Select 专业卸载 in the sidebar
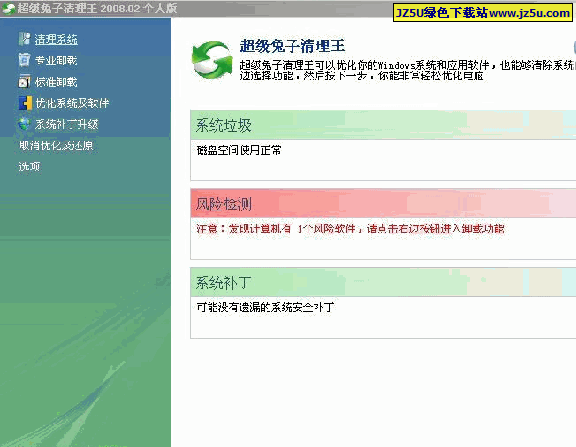Viewport: 576px width, 447px height. point(56,60)
